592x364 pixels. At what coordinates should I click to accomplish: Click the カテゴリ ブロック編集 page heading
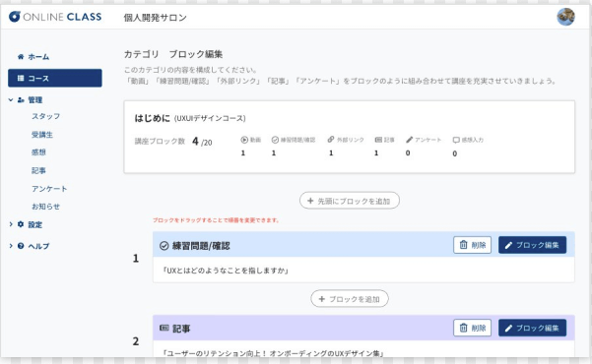(173, 54)
